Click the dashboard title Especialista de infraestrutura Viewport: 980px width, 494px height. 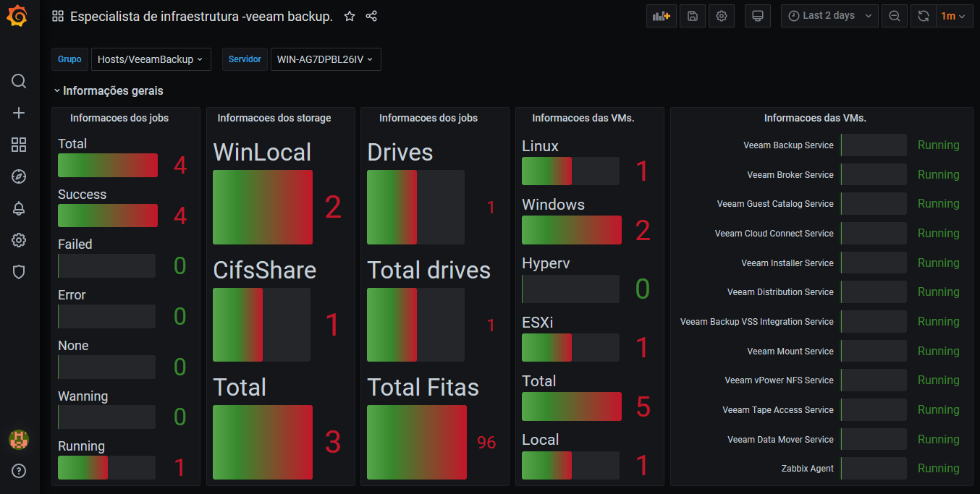[201, 16]
